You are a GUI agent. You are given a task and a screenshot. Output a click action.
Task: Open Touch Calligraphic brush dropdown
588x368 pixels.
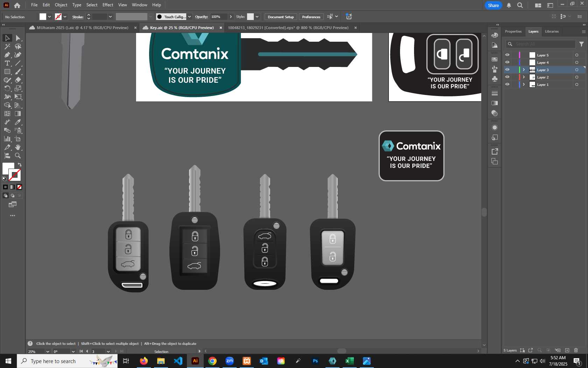[189, 17]
